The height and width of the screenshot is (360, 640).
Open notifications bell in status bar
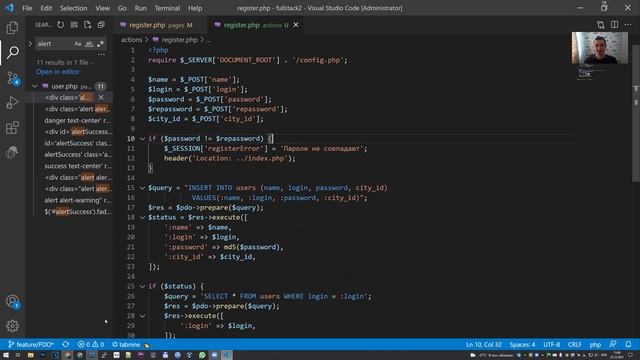point(628,344)
